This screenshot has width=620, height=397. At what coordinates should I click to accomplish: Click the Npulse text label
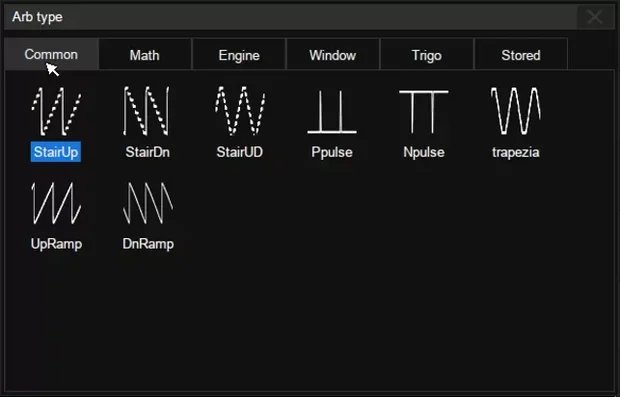pos(424,152)
